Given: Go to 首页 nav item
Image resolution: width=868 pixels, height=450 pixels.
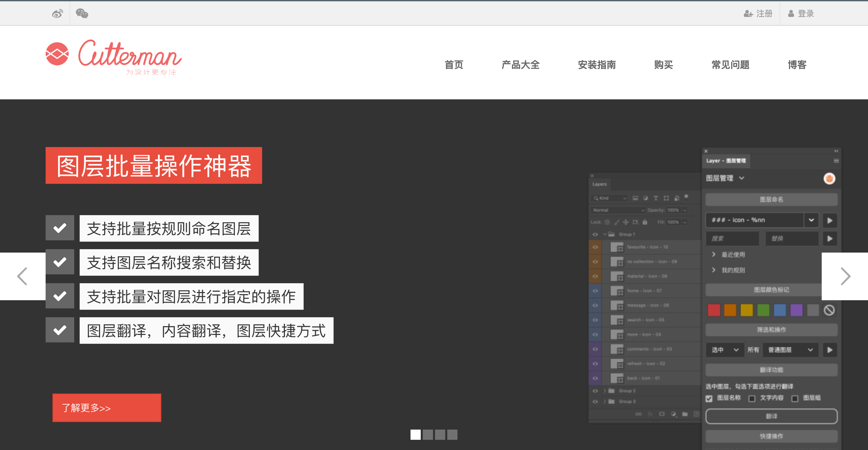Looking at the screenshot, I should [454, 65].
